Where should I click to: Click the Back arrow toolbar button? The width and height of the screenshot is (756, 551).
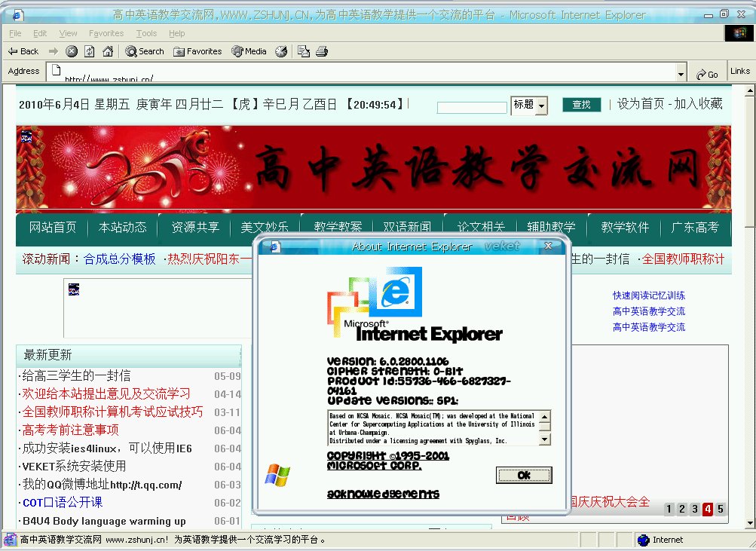pos(23,51)
